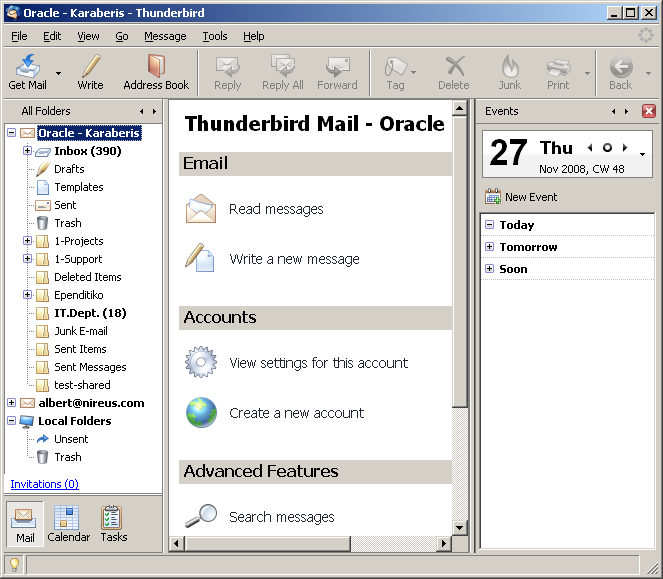Expand the 1-Projects folder
Screen dimensions: 663x579
click(27, 241)
